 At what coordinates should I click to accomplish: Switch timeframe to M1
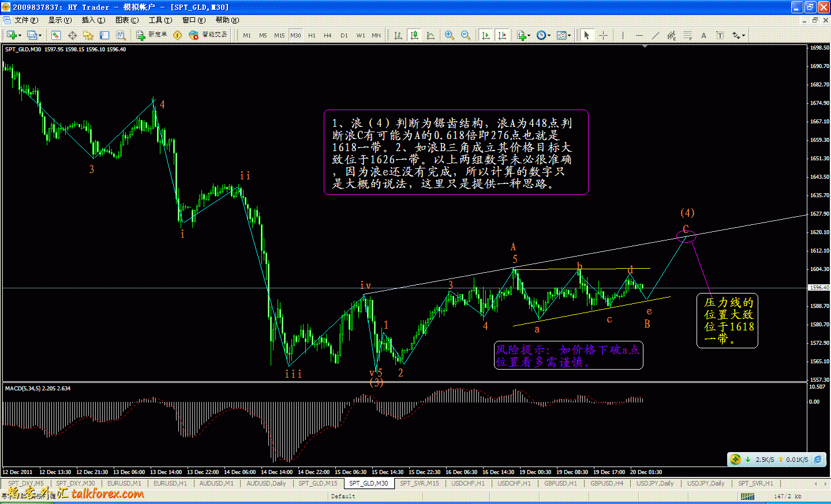tap(247, 35)
